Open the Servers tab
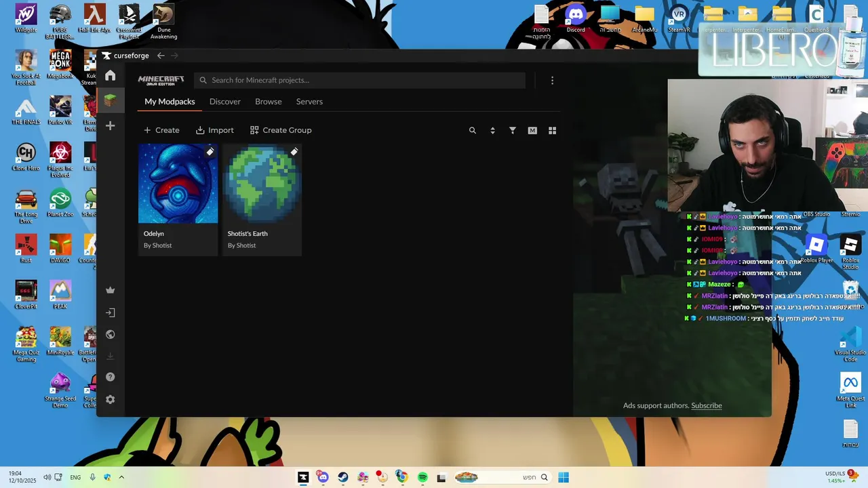 [x=309, y=102]
